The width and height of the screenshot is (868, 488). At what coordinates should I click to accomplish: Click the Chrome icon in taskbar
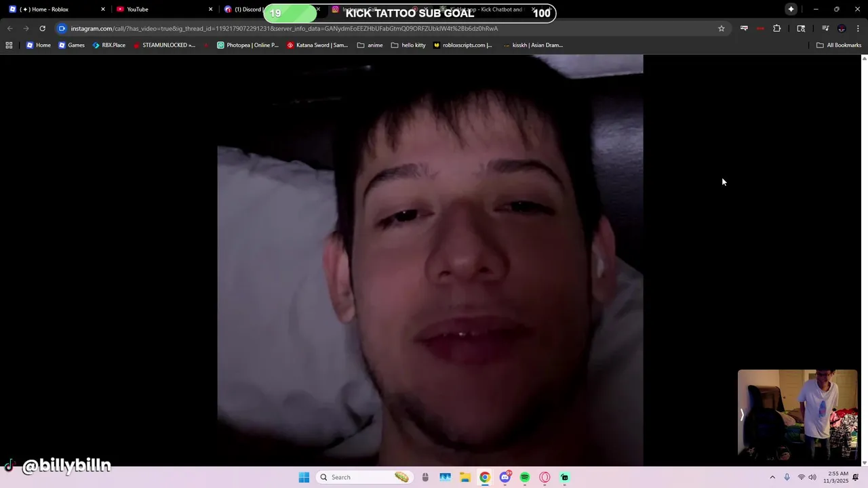[x=485, y=477]
